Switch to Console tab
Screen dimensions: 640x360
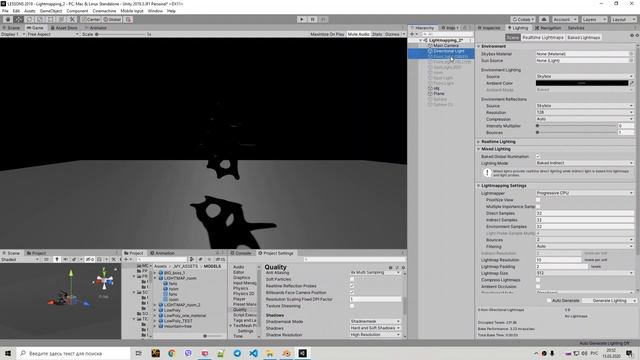click(241, 253)
